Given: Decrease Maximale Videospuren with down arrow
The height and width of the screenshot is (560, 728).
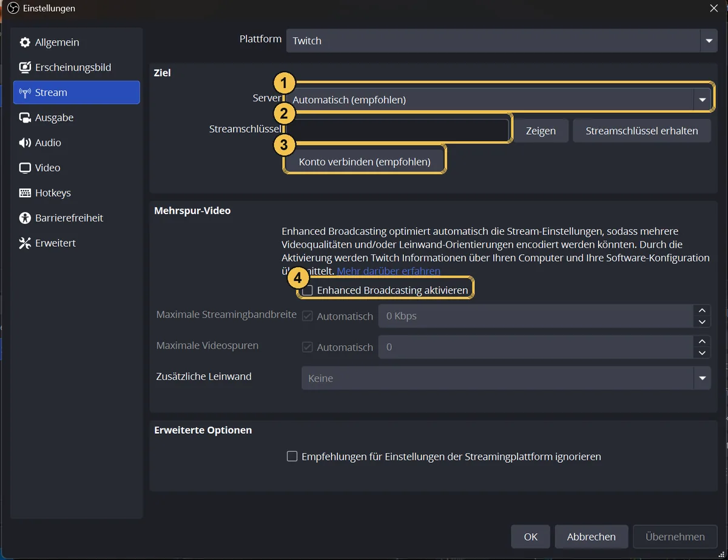Looking at the screenshot, I should tap(702, 353).
